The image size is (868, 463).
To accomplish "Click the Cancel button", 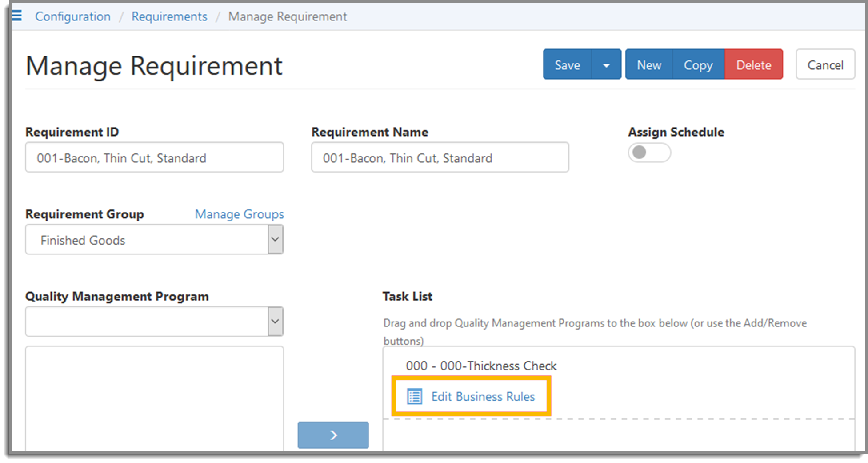I will tap(825, 65).
